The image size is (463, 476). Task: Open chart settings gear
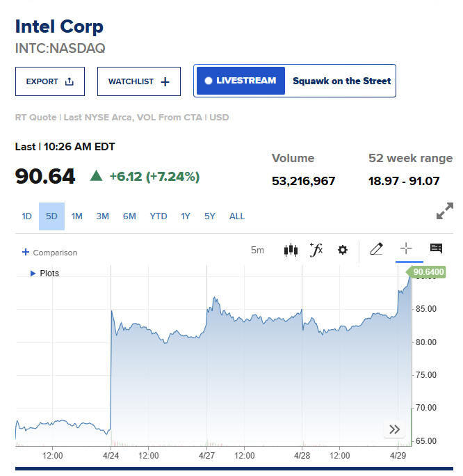pos(342,250)
